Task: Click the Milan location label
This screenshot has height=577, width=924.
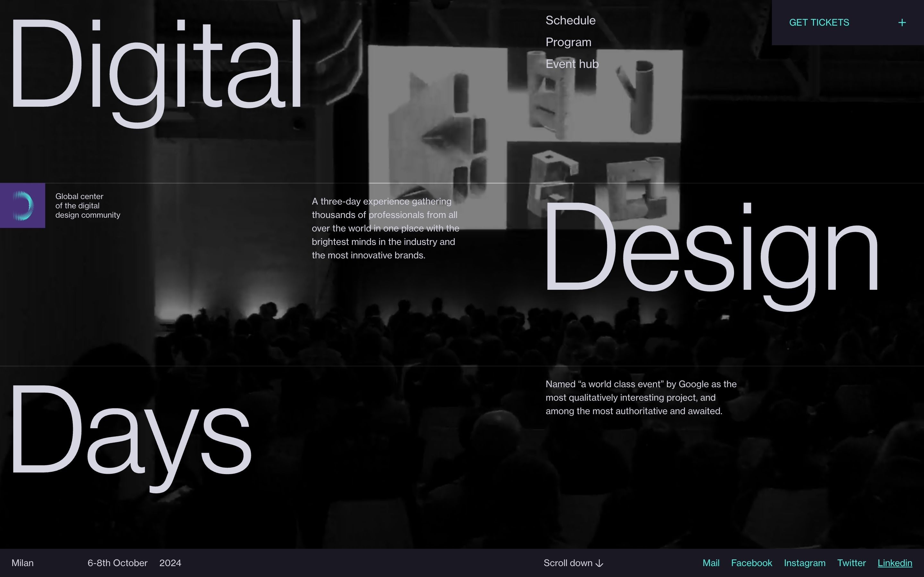Action: pyautogui.click(x=22, y=563)
